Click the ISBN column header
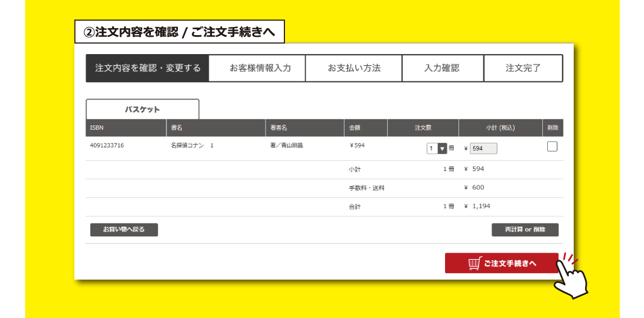This screenshot has width=644, height=318. tap(97, 128)
